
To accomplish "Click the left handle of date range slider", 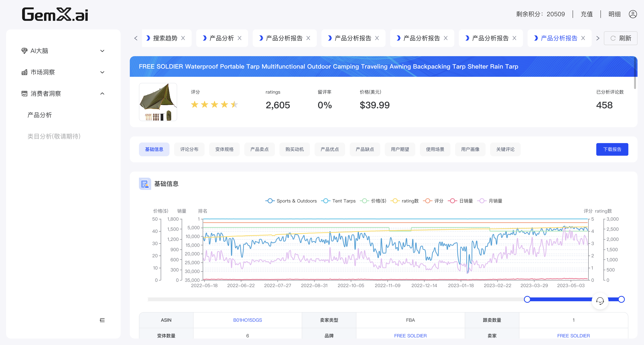I will click(x=527, y=299).
